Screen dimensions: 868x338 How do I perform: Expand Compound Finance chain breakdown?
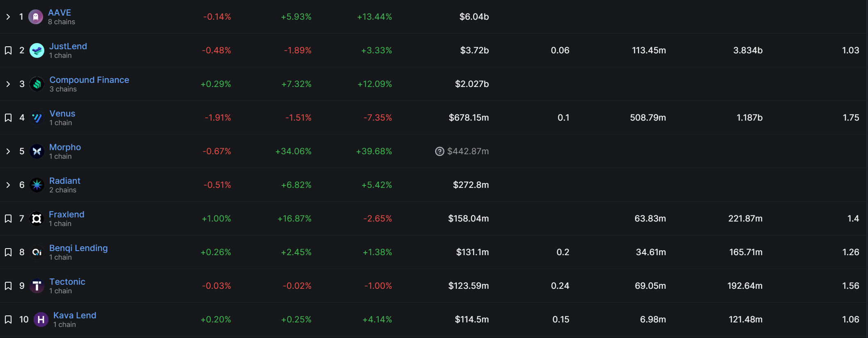pyautogui.click(x=8, y=84)
